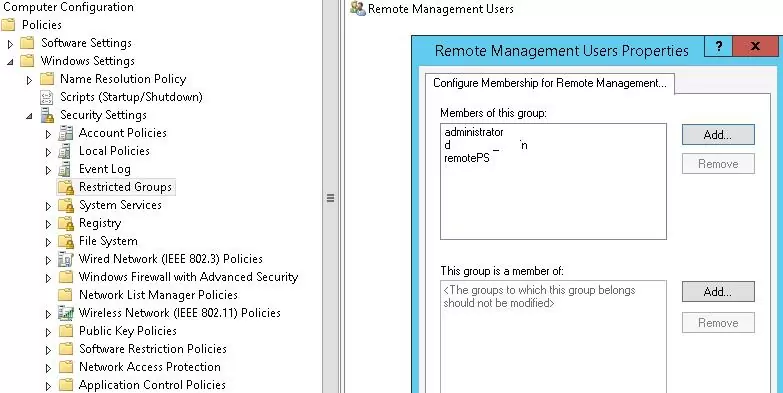This screenshot has width=783, height=393.
Task: Click the Wired Network policies icon
Action: (65, 259)
